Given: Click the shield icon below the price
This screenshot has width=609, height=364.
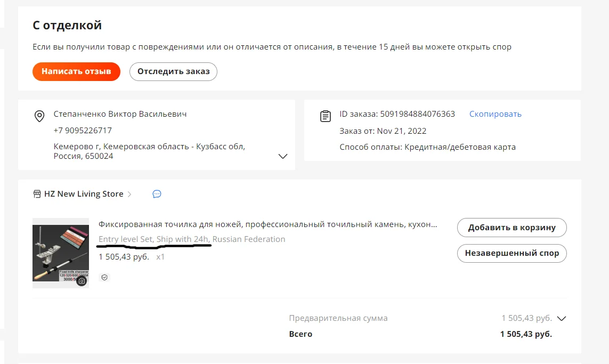Looking at the screenshot, I should (x=105, y=277).
